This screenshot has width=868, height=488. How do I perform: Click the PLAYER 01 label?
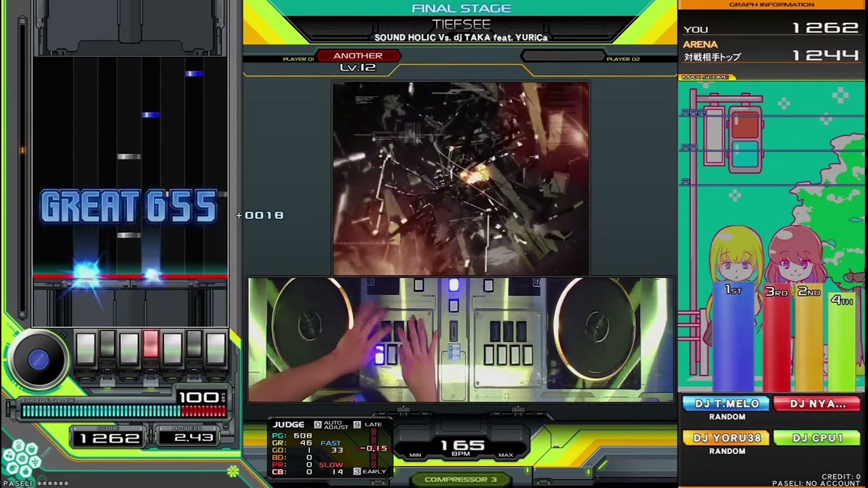click(298, 59)
